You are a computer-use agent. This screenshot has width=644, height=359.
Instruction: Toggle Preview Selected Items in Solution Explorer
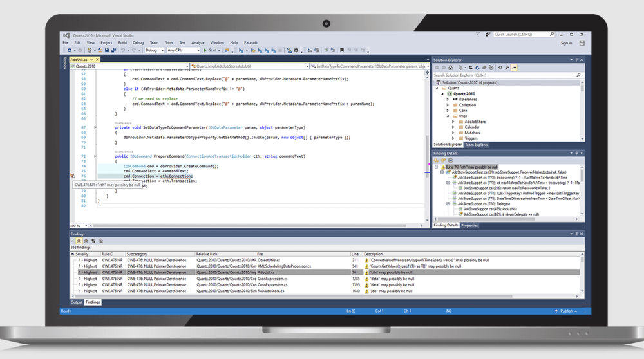tap(514, 68)
